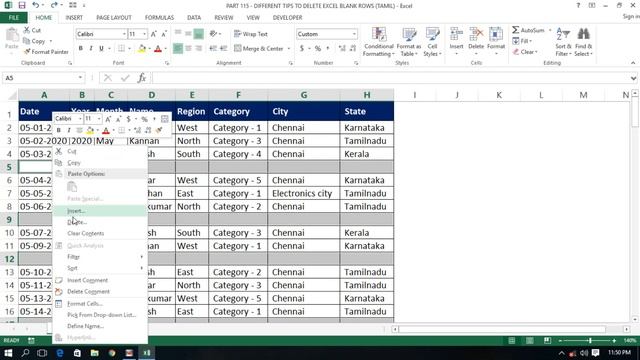Toggle Align Left in Alignment group
Image resolution: width=640 pixels, height=360 pixels.
(x=178, y=49)
